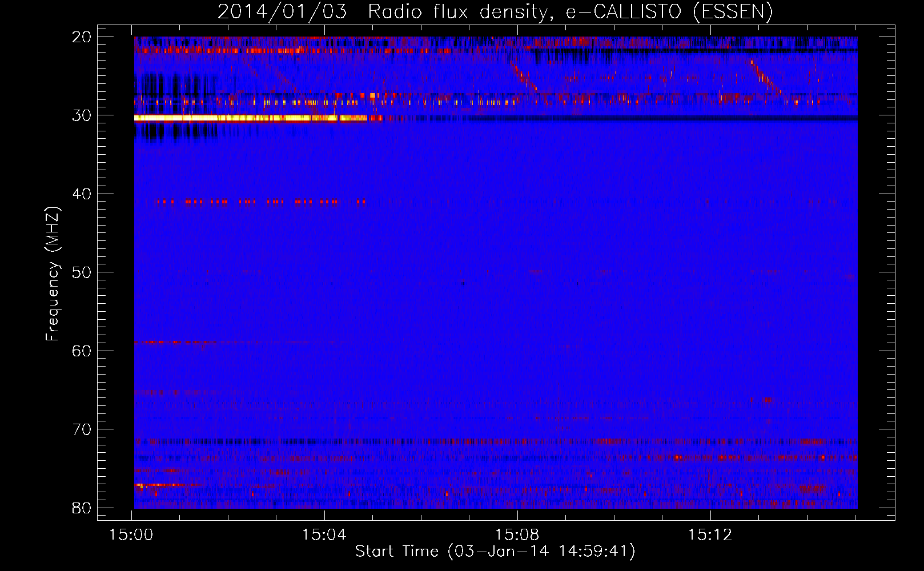The height and width of the screenshot is (571, 924).
Task: Click the 15:00 time tick label
Action: 132,535
